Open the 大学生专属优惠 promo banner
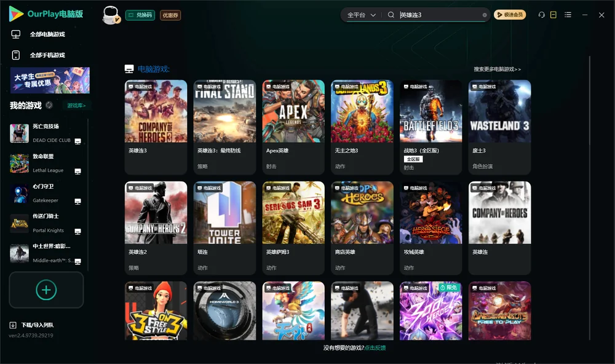Viewport: 615px width, 364px height. click(50, 80)
